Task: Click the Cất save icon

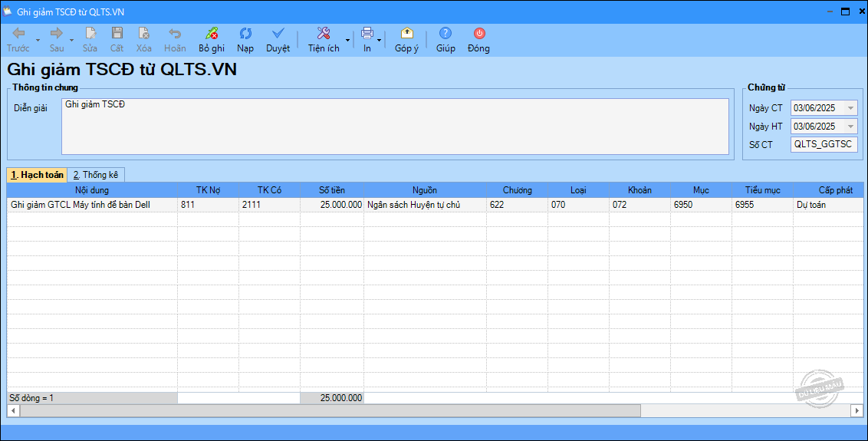Action: [117, 33]
